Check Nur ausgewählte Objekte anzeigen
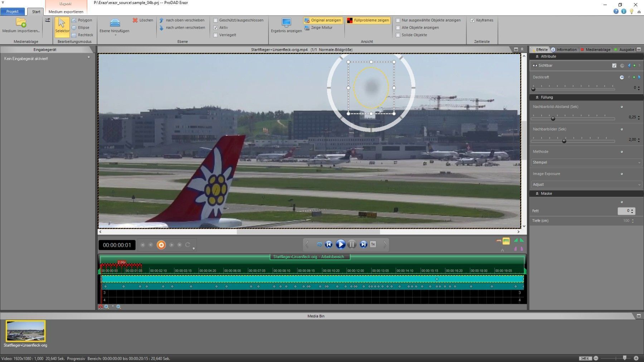The image size is (644, 362). tap(398, 20)
